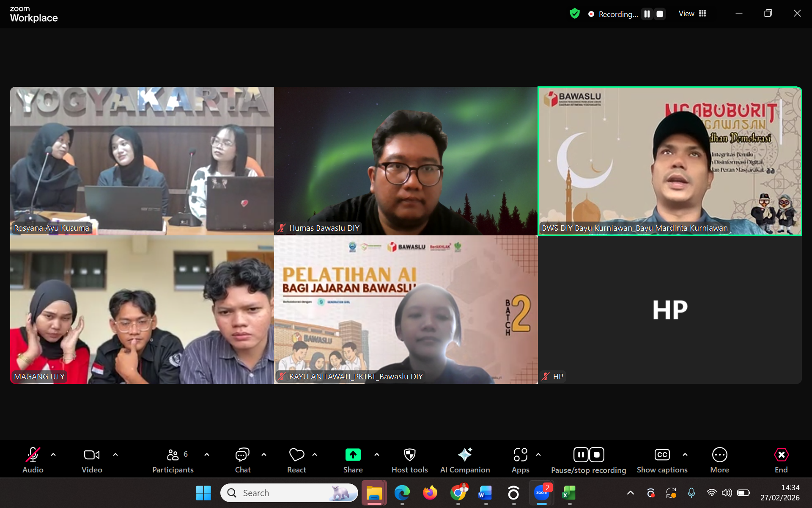This screenshot has height=508, width=812.
Task: Stop recording from the top bar indicator
Action: pos(660,14)
